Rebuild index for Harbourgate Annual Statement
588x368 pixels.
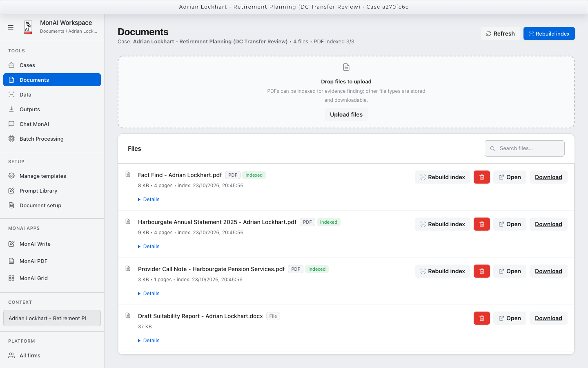[443, 224]
